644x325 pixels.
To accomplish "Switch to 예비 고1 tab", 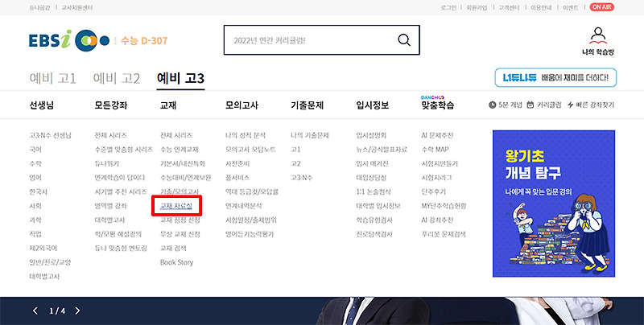I will tap(52, 78).
